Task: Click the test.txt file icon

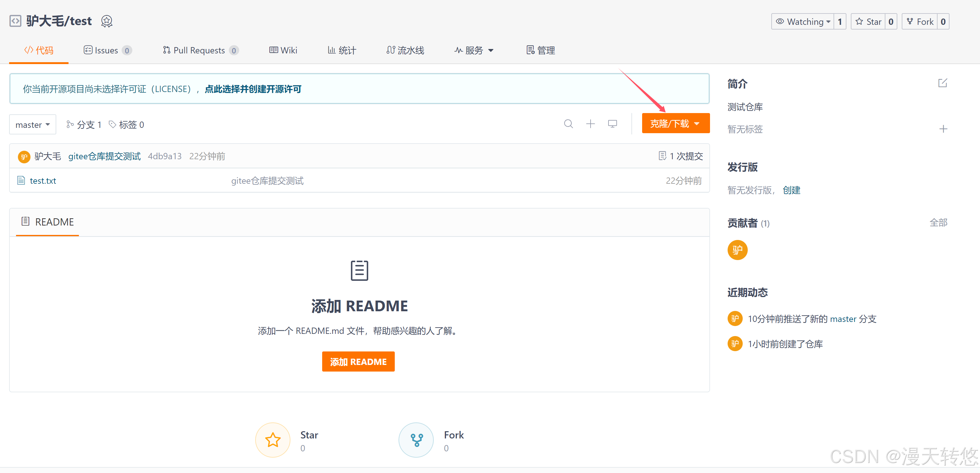Action: [21, 181]
